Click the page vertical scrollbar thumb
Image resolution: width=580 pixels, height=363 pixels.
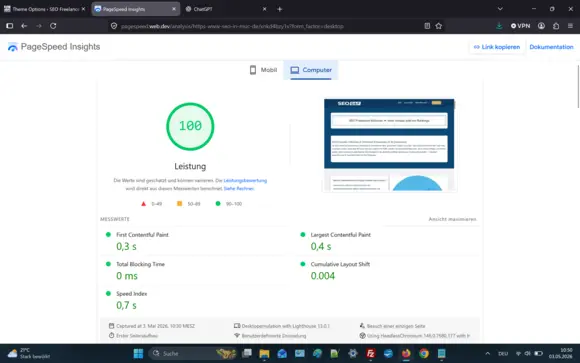[x=578, y=86]
